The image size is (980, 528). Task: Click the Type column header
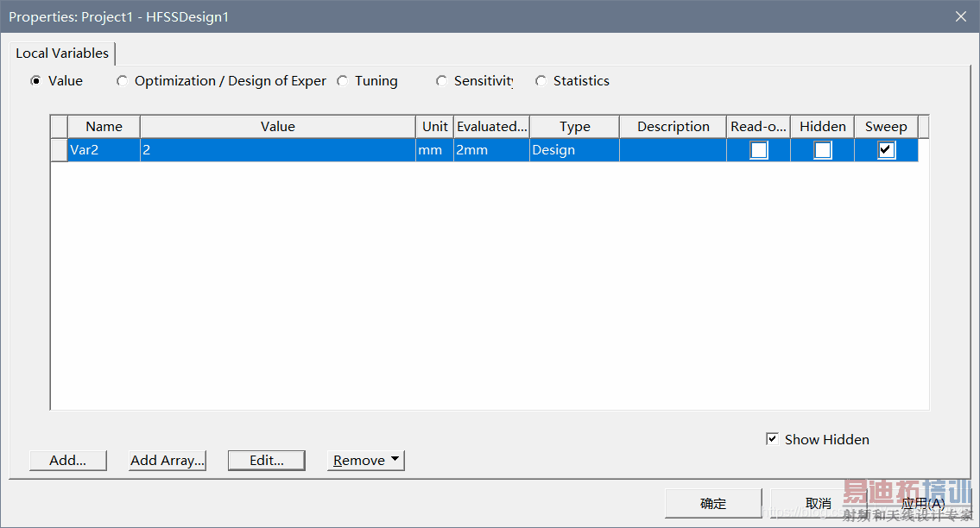575,127
